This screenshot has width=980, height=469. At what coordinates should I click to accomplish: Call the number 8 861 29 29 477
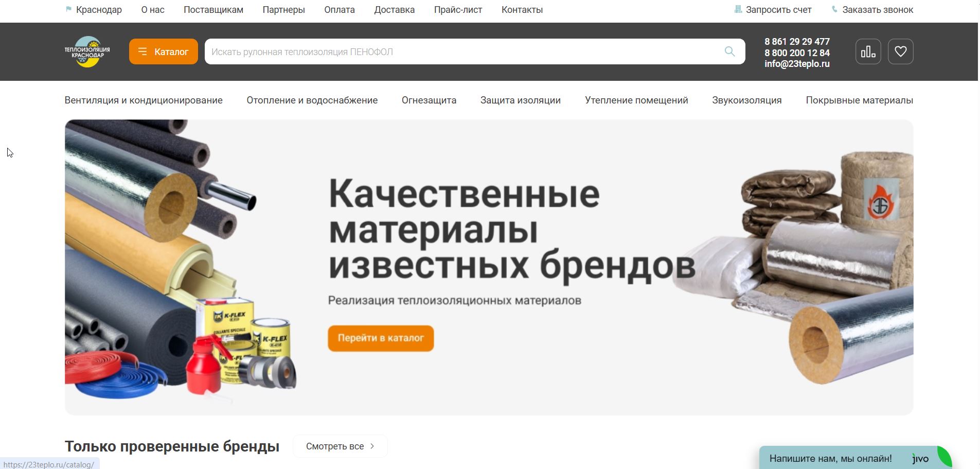pos(797,41)
